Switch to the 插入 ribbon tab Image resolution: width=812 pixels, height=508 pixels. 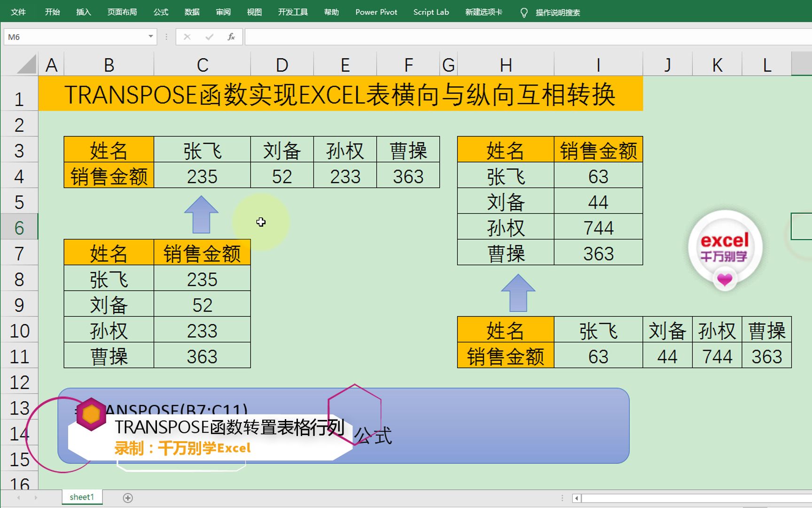click(83, 12)
